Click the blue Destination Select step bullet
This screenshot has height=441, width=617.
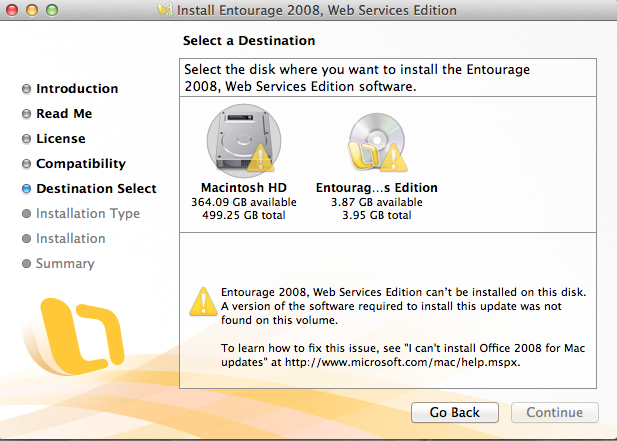pyautogui.click(x=26, y=189)
